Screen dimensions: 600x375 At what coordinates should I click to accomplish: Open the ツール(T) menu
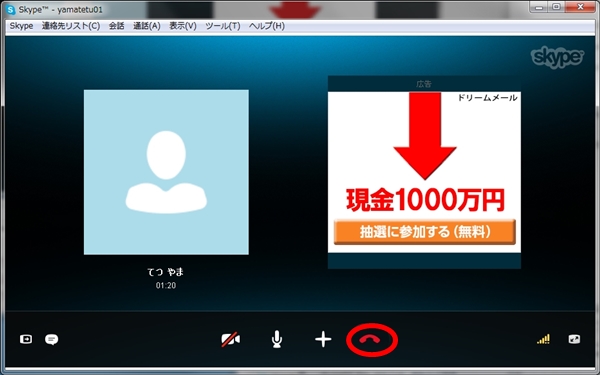[x=223, y=26]
